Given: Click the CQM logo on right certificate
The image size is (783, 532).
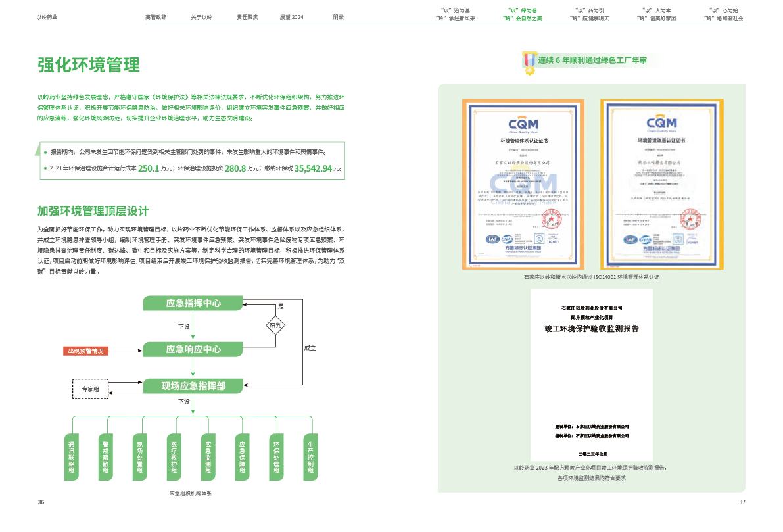Looking at the screenshot, I should click(x=661, y=123).
